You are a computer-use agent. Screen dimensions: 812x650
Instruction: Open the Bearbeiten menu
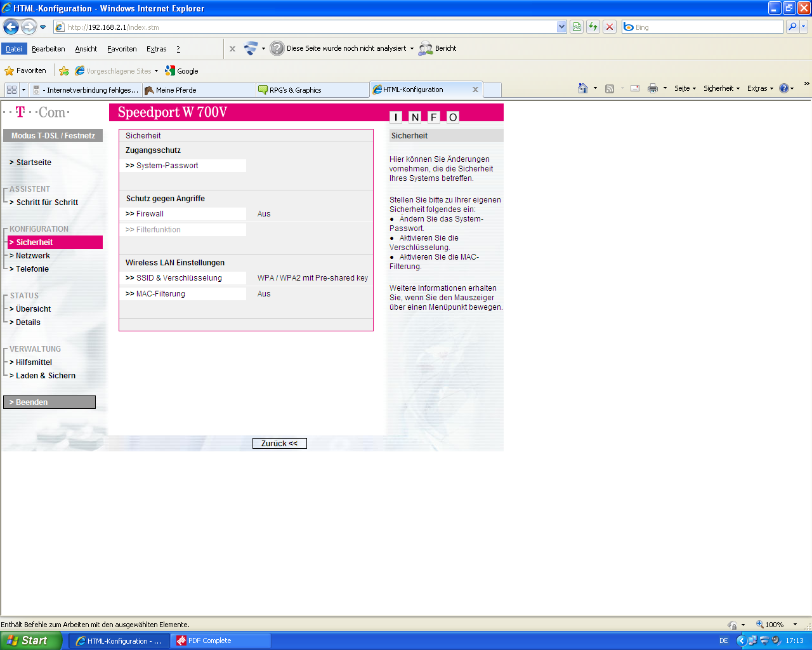(48, 49)
